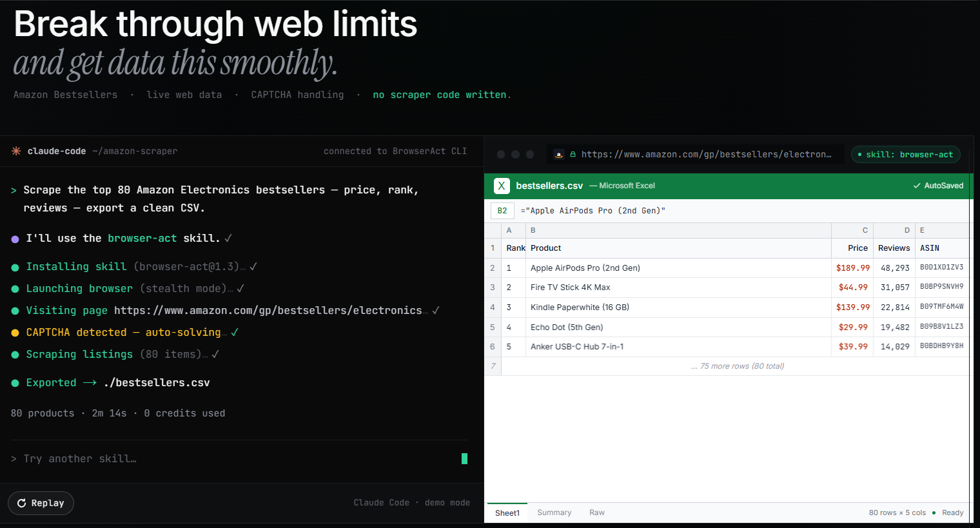Select the Echo Dot (5th Gen) cell
The image size is (980, 528).
click(x=679, y=328)
